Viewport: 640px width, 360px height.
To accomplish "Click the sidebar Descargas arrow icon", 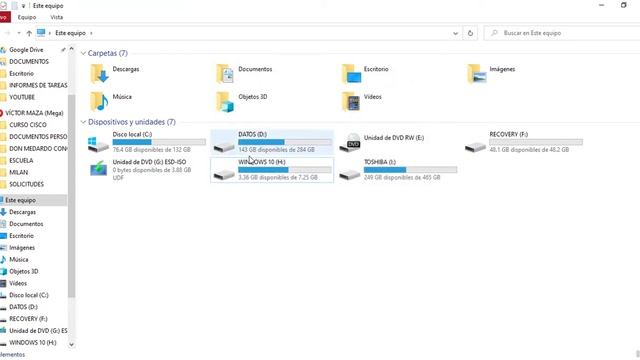I will pos(3,212).
